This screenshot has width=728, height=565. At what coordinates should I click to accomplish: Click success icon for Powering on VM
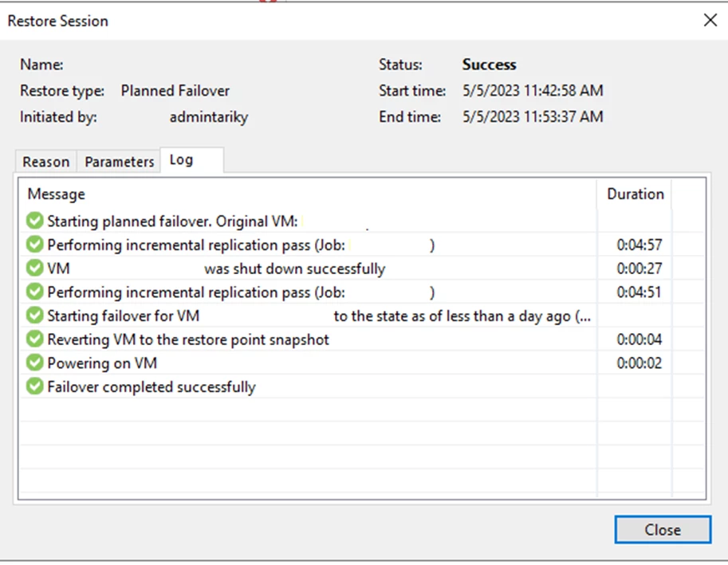coord(35,363)
